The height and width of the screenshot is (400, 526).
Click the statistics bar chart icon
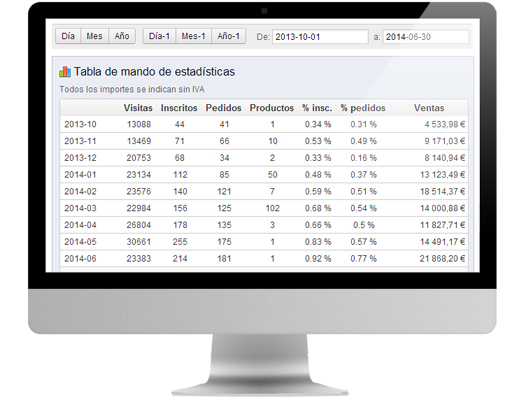(x=65, y=71)
